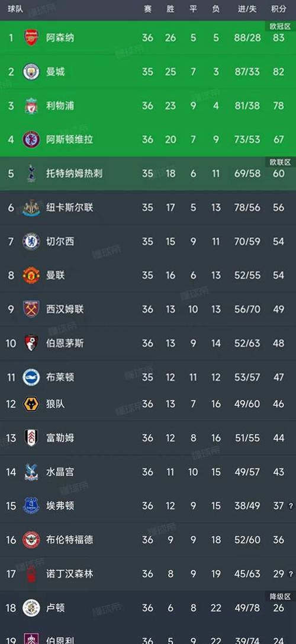Select the 欧冠区 zone label
The width and height of the screenshot is (296, 644).
[x=280, y=26]
